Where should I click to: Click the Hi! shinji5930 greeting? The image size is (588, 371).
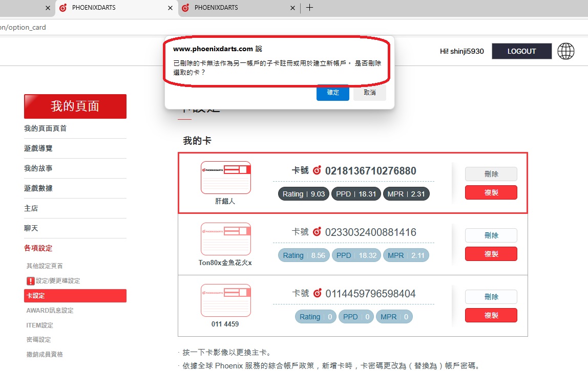461,51
